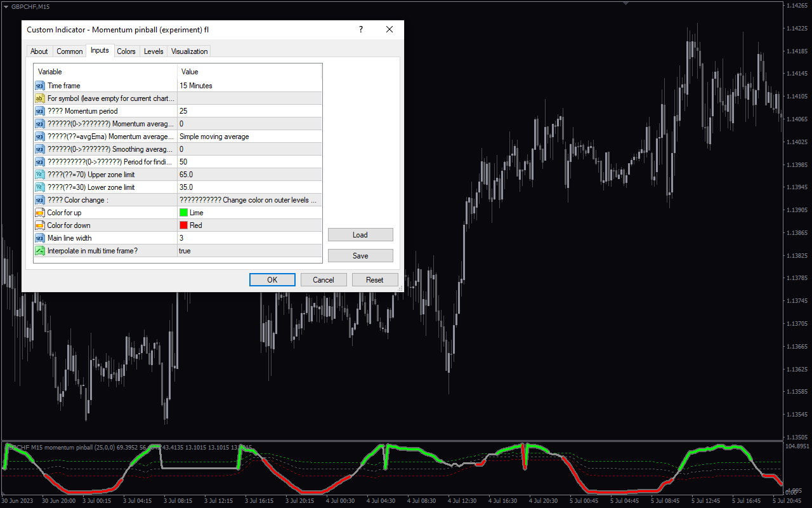Click the Interpolate in multi time frame icon
812x508 pixels.
[x=40, y=251]
